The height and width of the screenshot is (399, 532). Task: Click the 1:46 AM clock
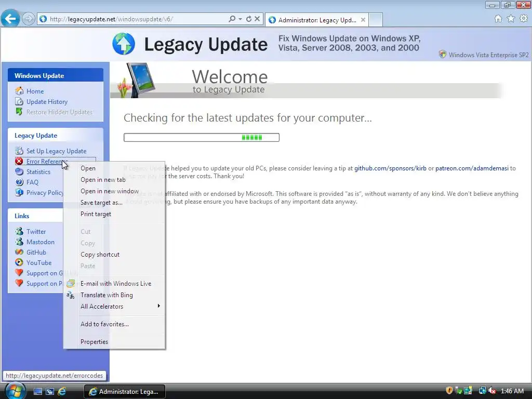[512, 391]
